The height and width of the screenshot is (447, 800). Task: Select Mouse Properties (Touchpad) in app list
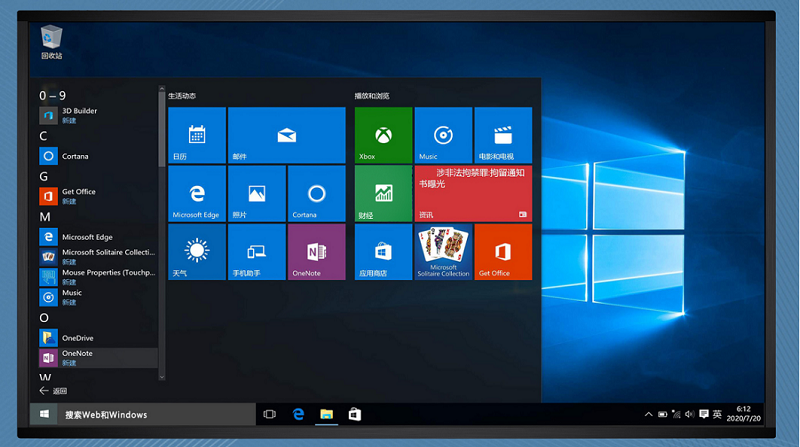[x=98, y=277]
